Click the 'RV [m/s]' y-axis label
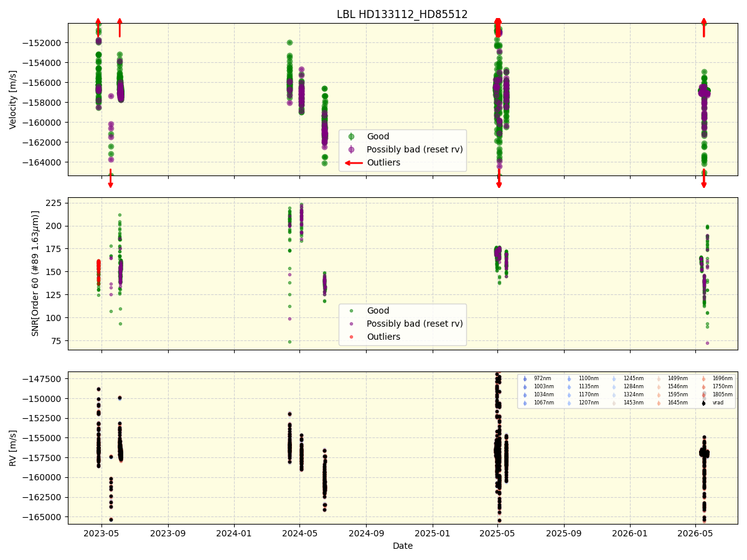The image size is (747, 560). 13,448
